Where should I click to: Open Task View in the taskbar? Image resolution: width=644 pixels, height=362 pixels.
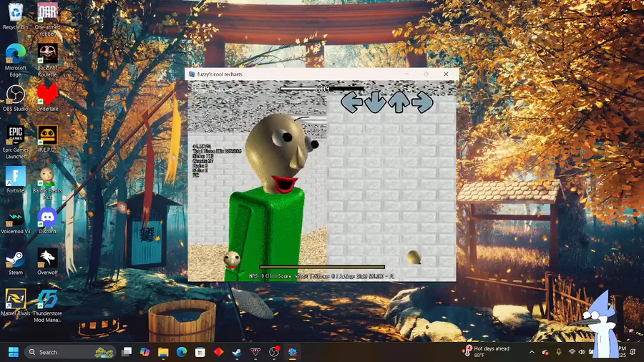[127, 352]
